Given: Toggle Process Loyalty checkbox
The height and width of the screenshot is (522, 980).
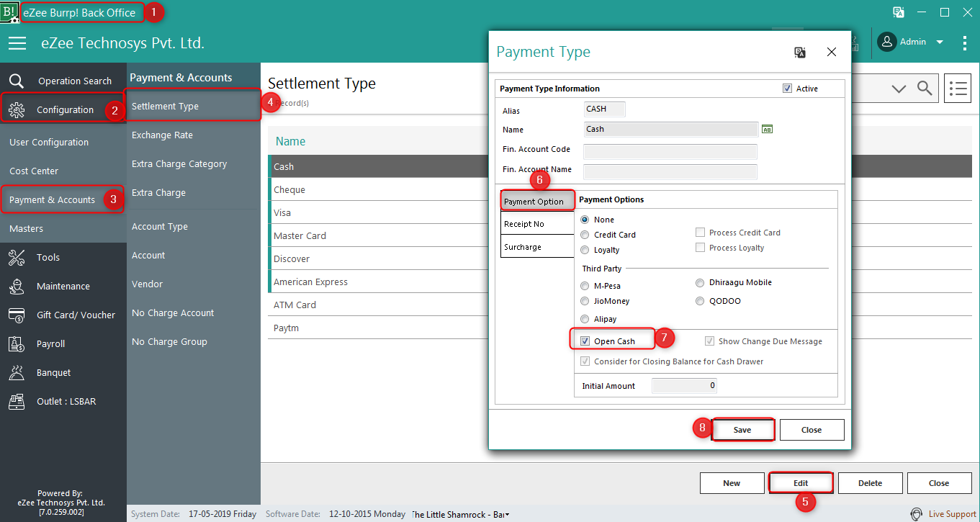Looking at the screenshot, I should pyautogui.click(x=700, y=248).
